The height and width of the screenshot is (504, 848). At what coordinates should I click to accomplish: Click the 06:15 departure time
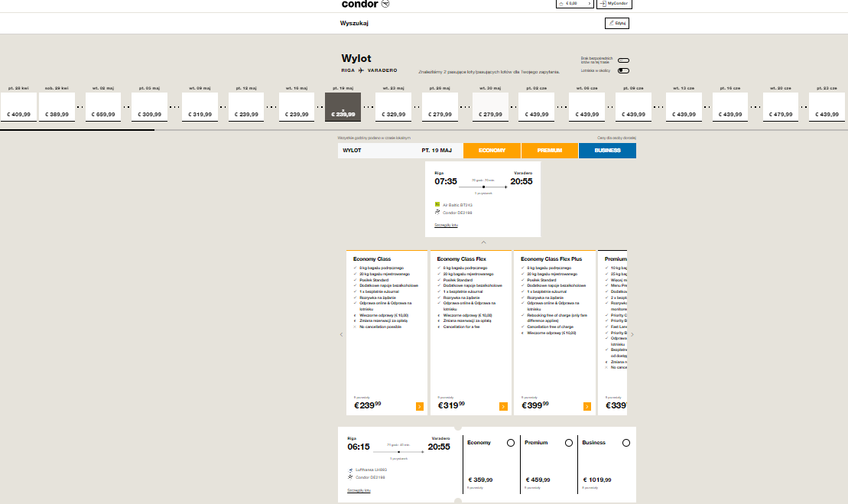(x=359, y=447)
